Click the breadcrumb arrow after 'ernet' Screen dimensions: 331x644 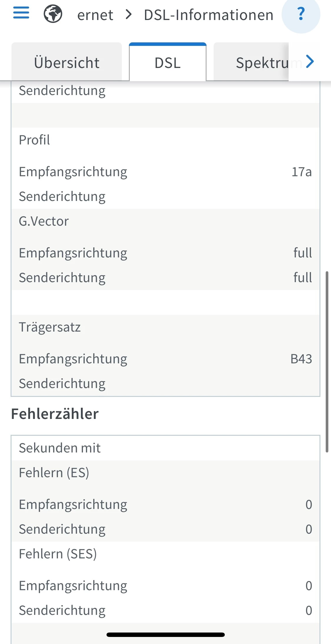click(x=129, y=14)
